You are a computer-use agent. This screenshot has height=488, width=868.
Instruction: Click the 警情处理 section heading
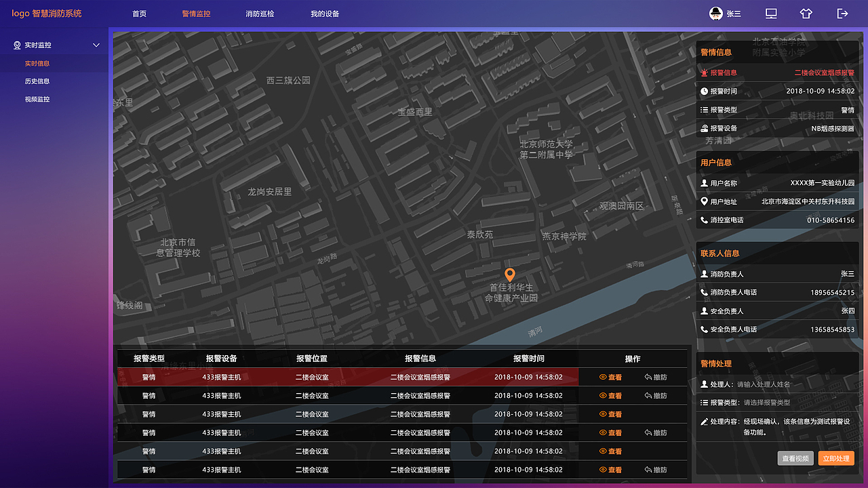716,363
